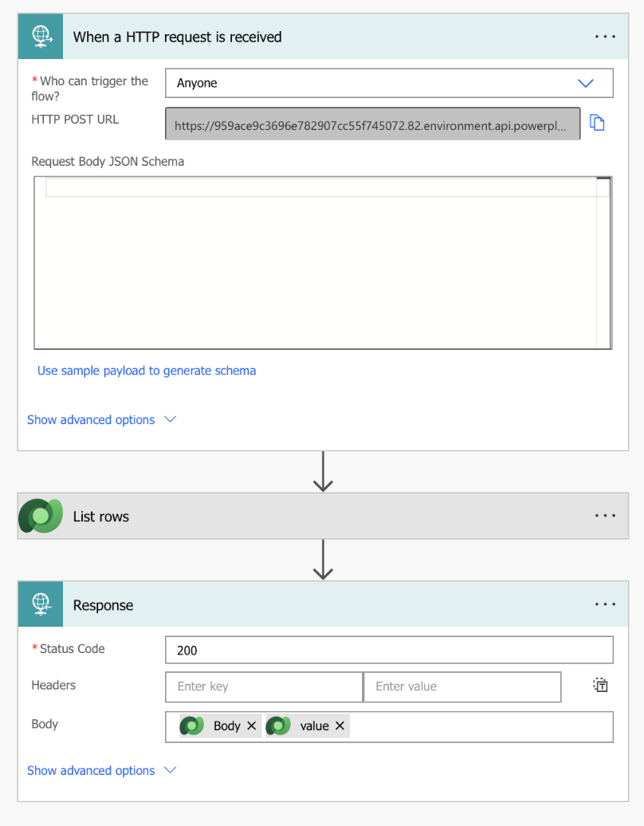
Task: Click the HTTP request trigger globe icon
Action: (41, 37)
